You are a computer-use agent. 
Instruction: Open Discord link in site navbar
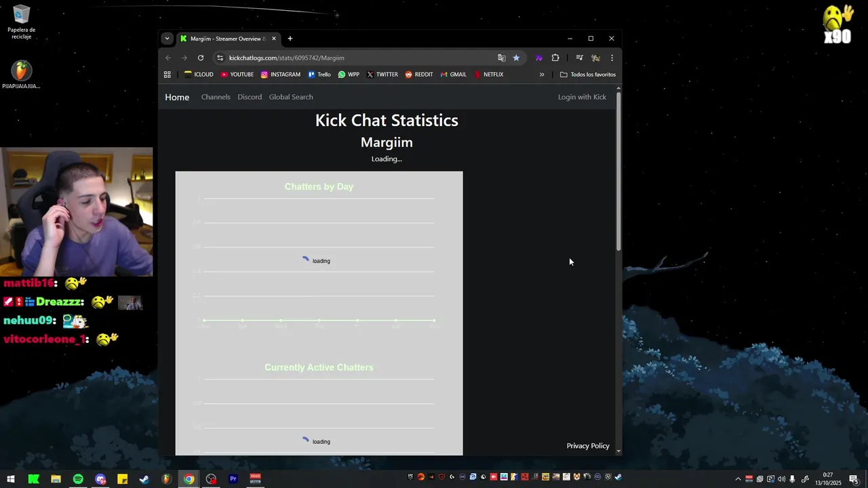[x=250, y=97]
